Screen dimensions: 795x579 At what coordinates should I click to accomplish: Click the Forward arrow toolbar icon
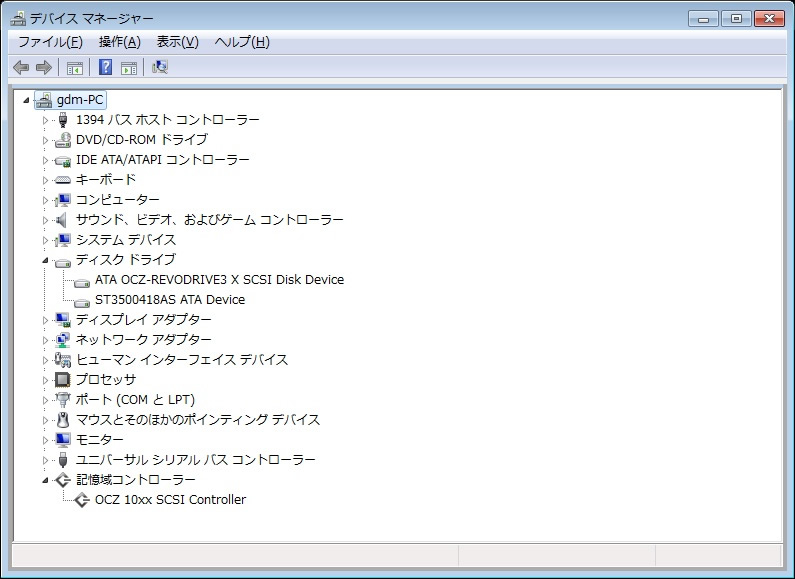tap(44, 67)
